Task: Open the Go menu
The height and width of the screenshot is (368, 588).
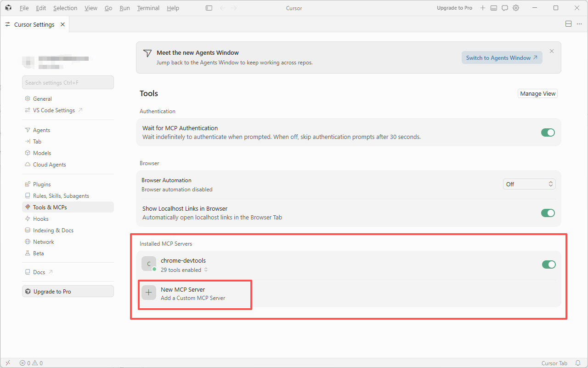Action: pos(108,8)
